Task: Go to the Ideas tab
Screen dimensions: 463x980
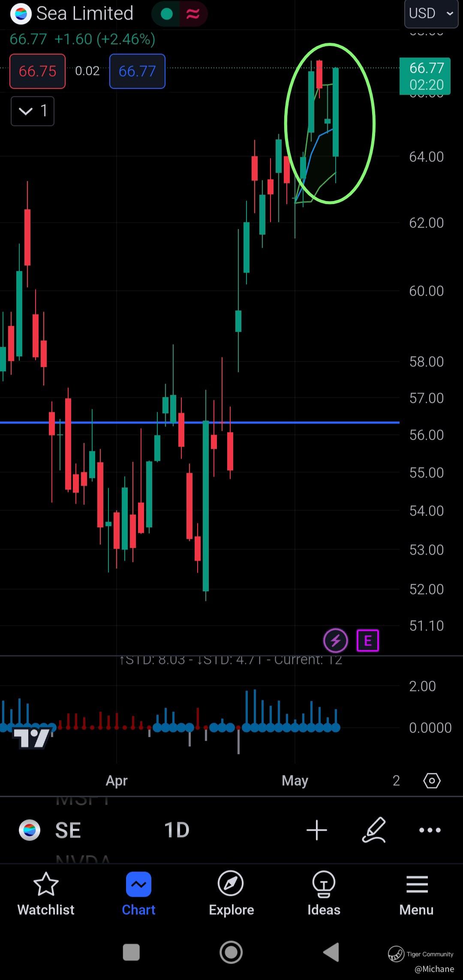Action: pos(324,894)
